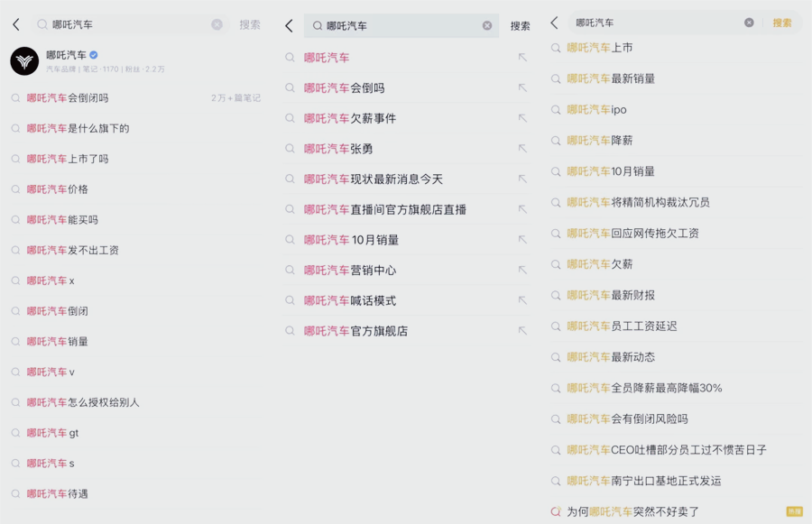The image size is (812, 524).
Task: Click the magnifier icon beside 哪吒汽车ipo
Action: click(x=556, y=110)
